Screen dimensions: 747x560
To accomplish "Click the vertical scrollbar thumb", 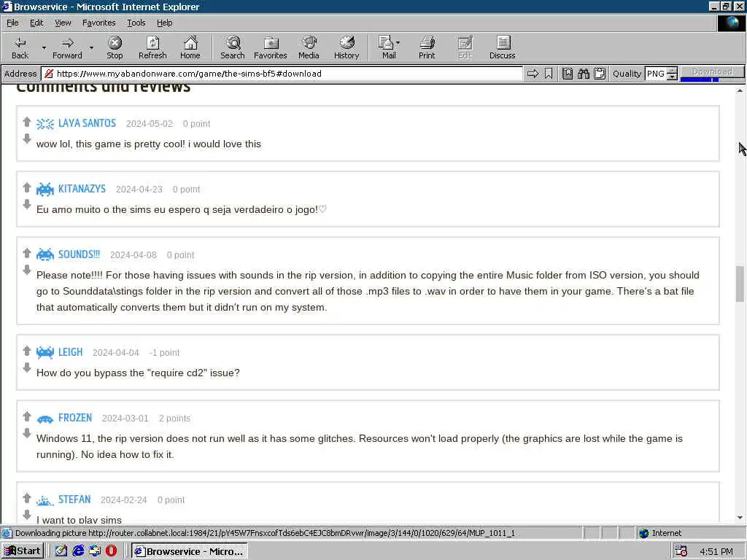I will tap(740, 284).
